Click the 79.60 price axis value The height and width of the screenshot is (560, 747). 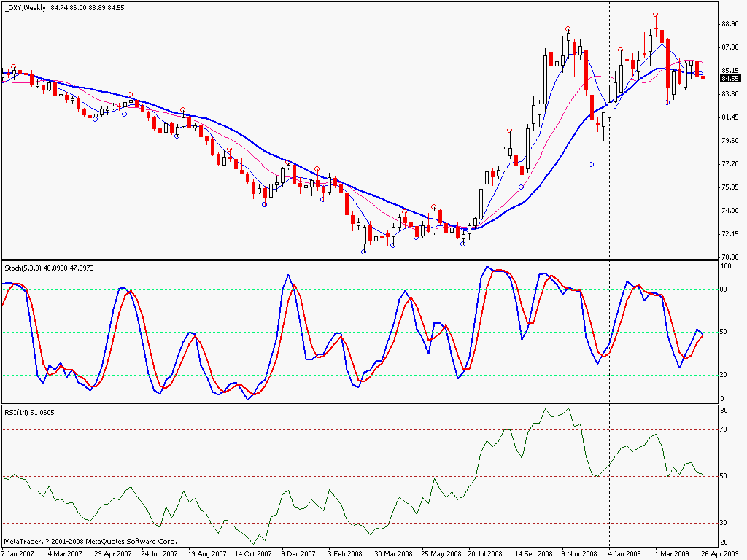[x=730, y=141]
